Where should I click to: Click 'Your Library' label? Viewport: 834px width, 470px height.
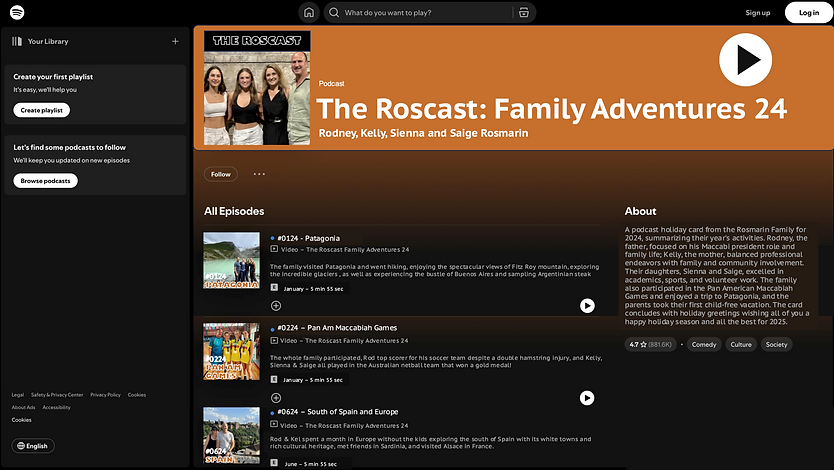48,41
